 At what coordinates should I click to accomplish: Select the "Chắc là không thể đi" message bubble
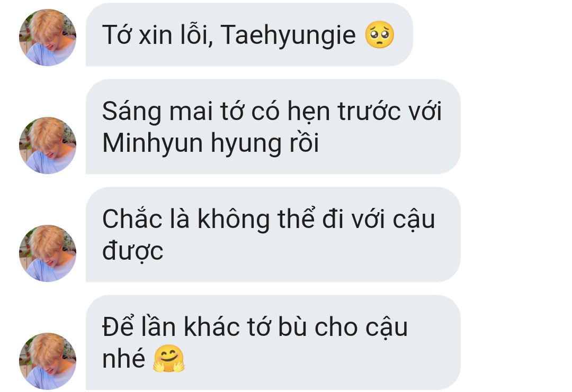(x=273, y=234)
